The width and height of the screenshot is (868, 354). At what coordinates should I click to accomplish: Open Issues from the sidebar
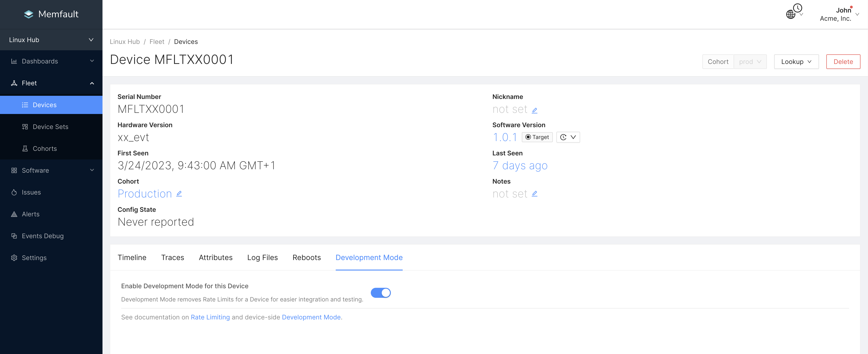(x=31, y=192)
